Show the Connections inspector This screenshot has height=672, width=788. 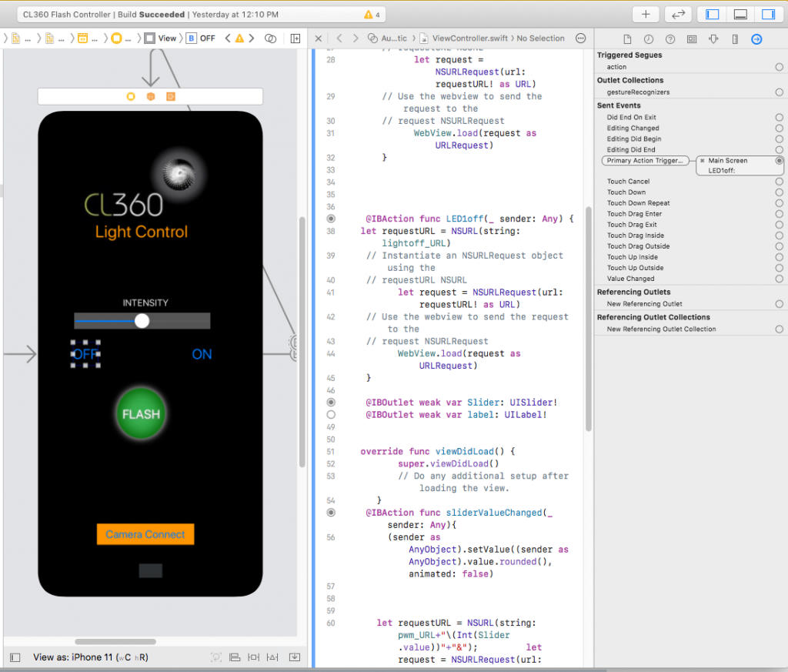(x=756, y=39)
